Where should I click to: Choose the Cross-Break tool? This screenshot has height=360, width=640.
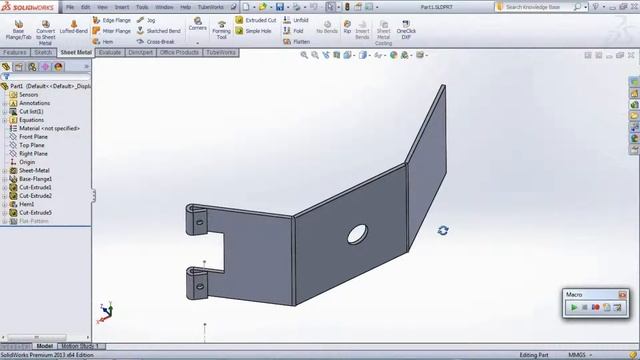tap(156, 42)
